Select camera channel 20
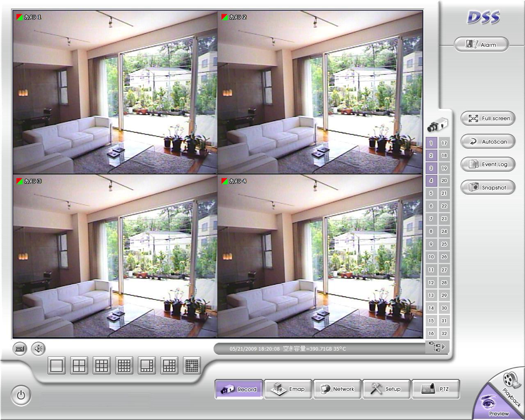The width and height of the screenshot is (525, 420). 444,180
